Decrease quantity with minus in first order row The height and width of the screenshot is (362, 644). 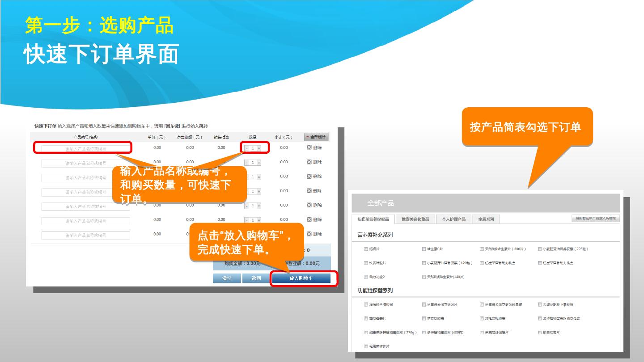click(x=247, y=148)
